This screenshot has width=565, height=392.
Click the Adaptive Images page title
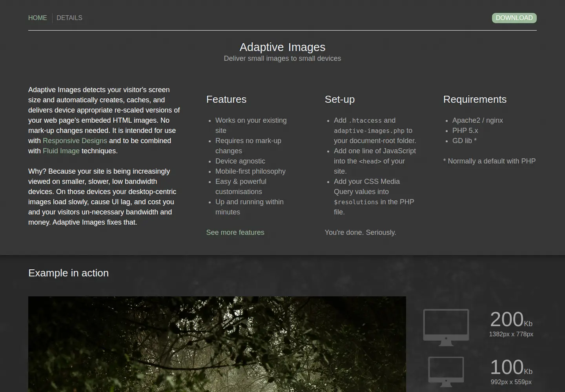pos(282,47)
